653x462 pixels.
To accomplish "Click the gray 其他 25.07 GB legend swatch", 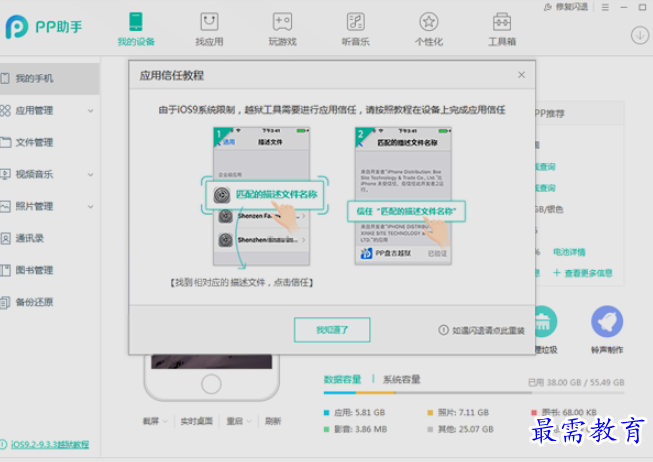I will (430, 429).
